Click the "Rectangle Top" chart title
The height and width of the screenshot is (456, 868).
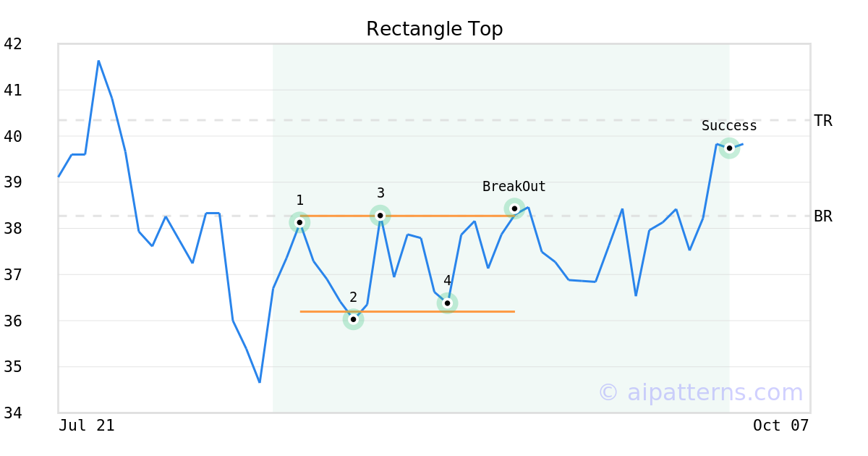pyautogui.click(x=434, y=29)
